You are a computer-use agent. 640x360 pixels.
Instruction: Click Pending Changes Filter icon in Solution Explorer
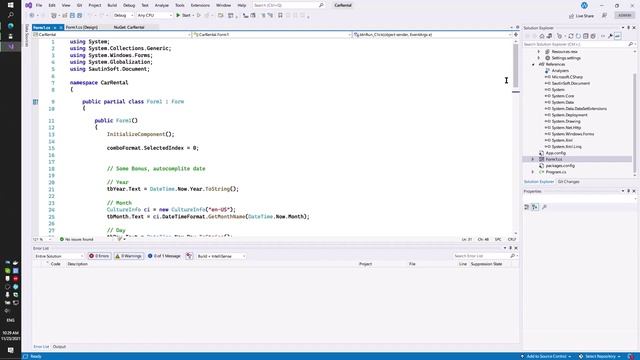[560, 36]
